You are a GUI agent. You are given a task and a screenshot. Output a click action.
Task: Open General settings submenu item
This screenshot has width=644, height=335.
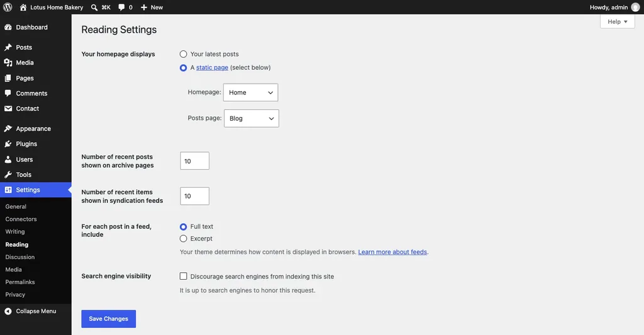16,207
